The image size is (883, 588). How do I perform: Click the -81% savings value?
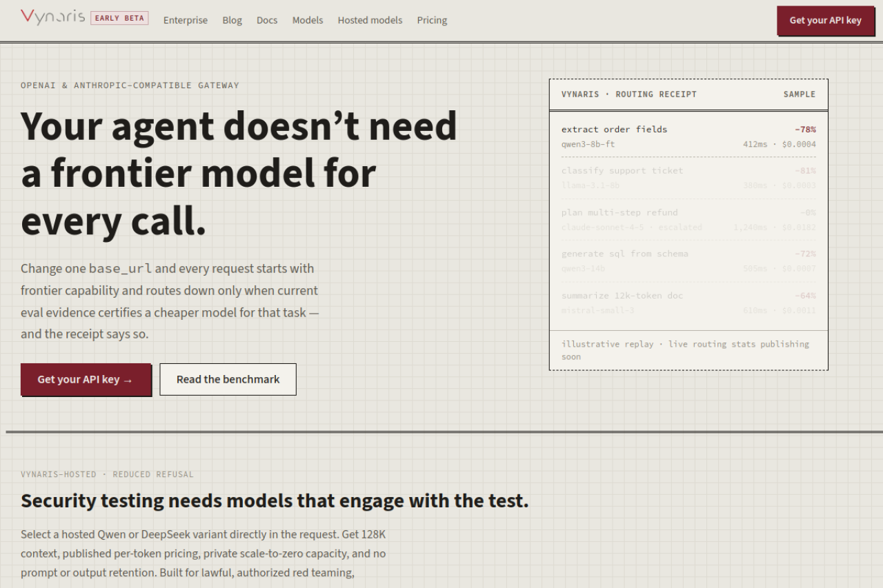click(x=805, y=171)
